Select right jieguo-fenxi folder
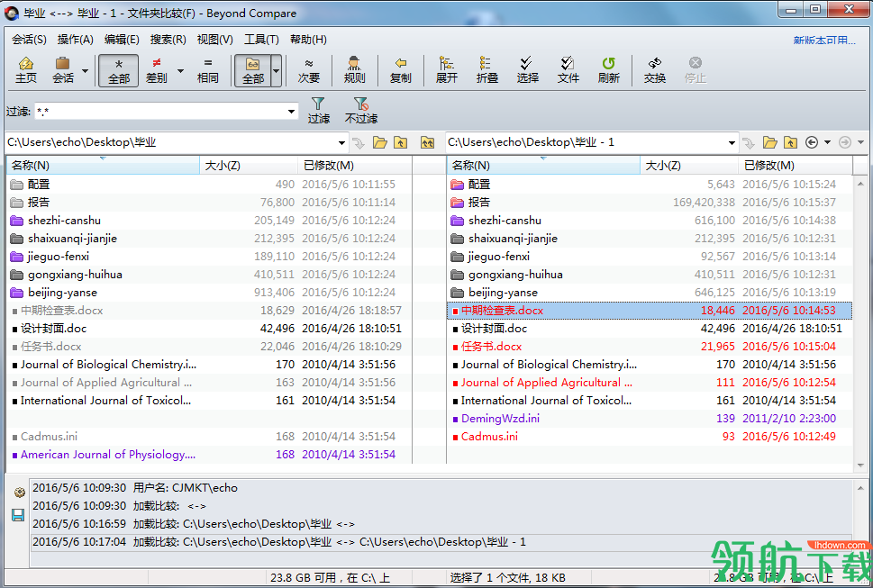The height and width of the screenshot is (588, 873). 650,257
